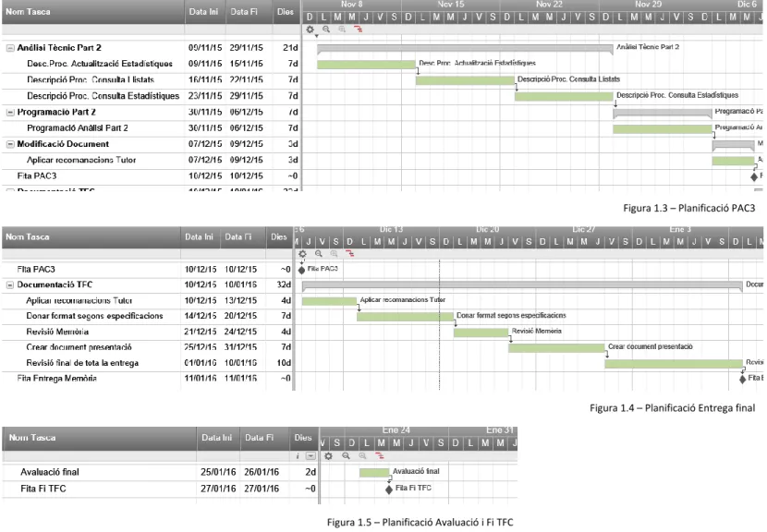
Task: Select the 'Desc.Proc. Actualització Estadístiques' task name
Action: pos(100,64)
